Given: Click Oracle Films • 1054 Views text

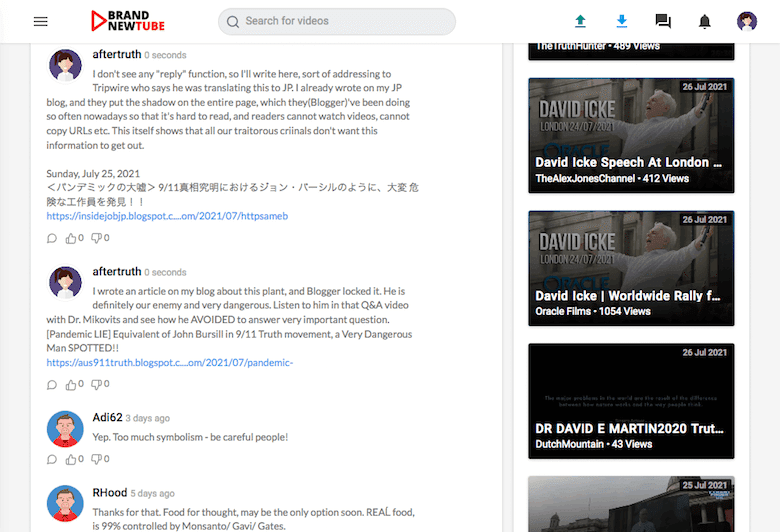Looking at the screenshot, I should coord(593,312).
